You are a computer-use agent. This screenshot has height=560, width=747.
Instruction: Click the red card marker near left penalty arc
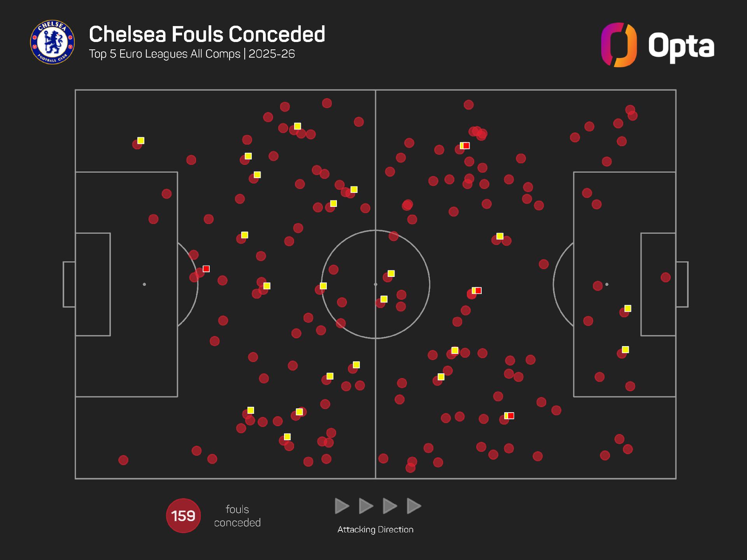pyautogui.click(x=206, y=269)
